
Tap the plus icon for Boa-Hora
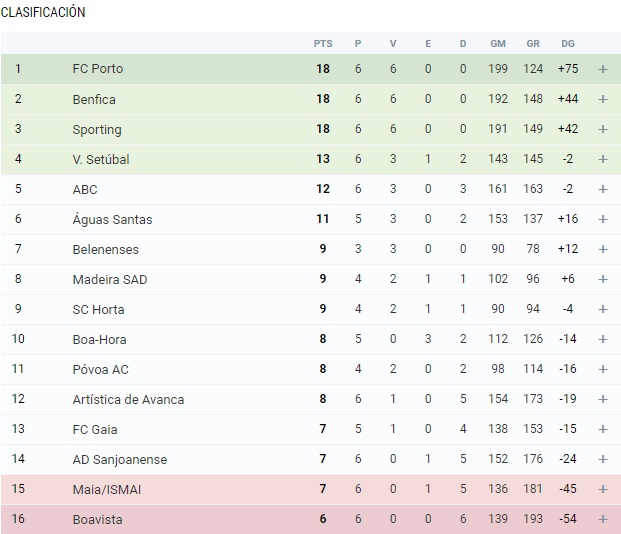(603, 339)
